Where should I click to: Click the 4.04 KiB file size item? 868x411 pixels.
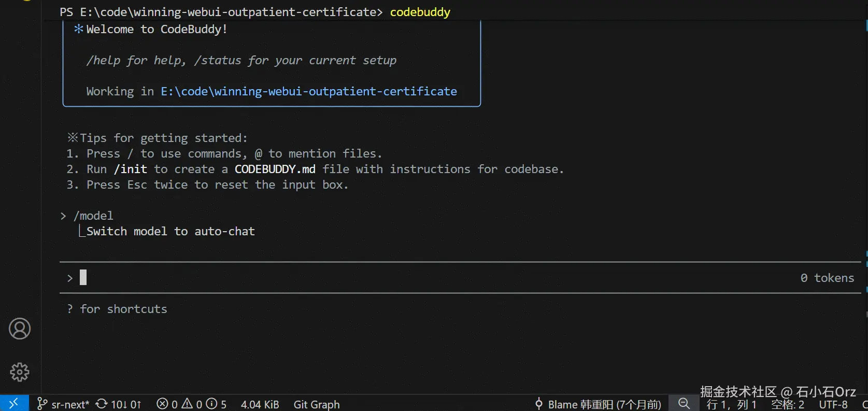point(260,404)
